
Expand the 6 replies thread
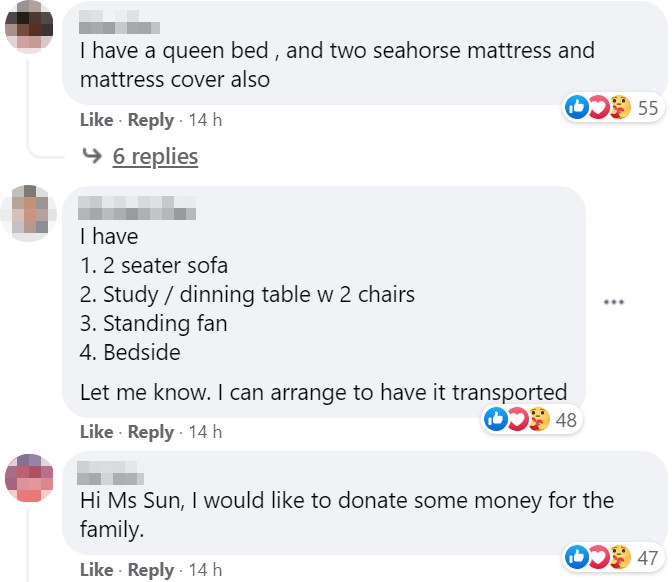click(155, 157)
